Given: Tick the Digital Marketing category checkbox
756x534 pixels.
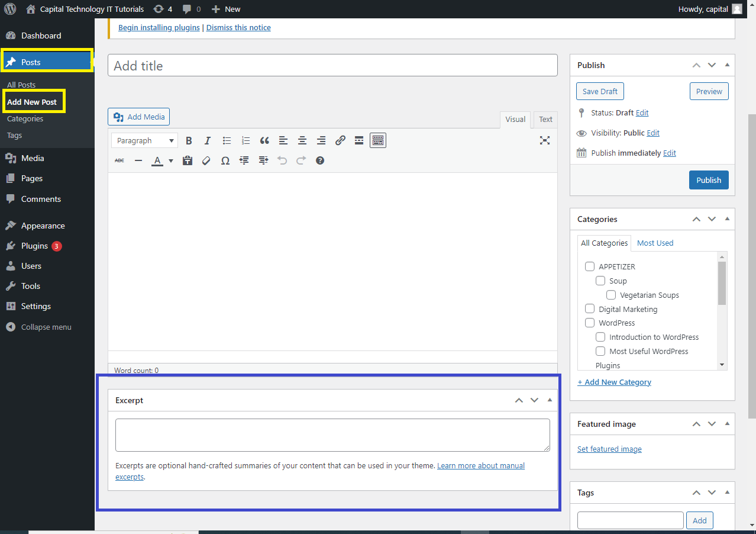Looking at the screenshot, I should [590, 309].
